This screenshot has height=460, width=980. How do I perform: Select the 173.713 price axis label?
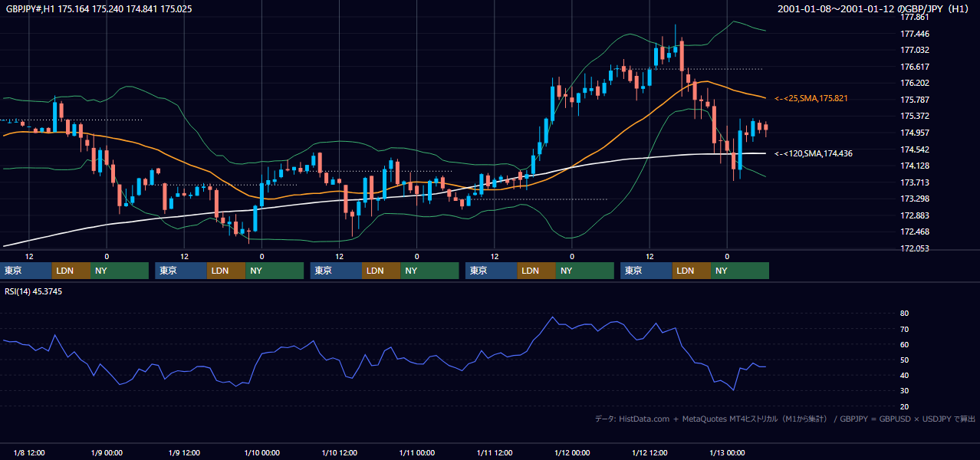[x=914, y=182]
